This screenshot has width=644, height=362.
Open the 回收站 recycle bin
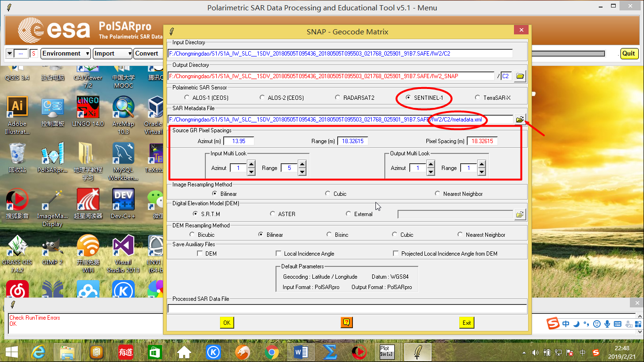17,158
